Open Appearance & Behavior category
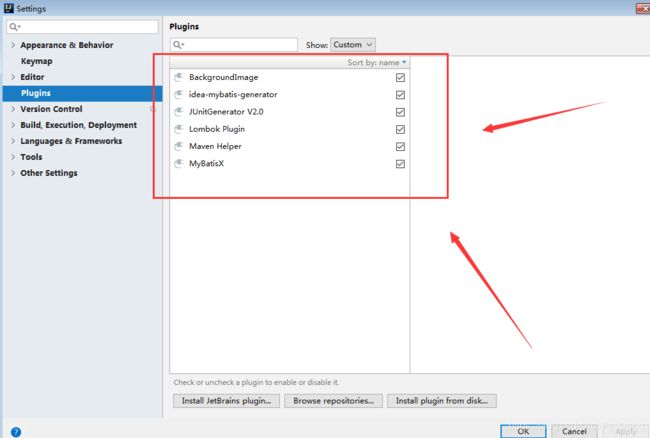Screen dimensions: 650x438 pyautogui.click(x=67, y=45)
